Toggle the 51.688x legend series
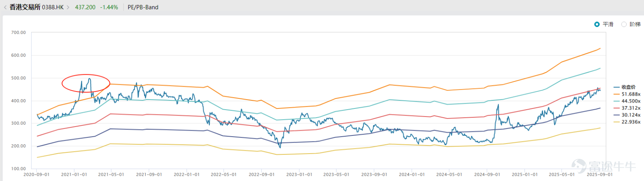 point(627,94)
